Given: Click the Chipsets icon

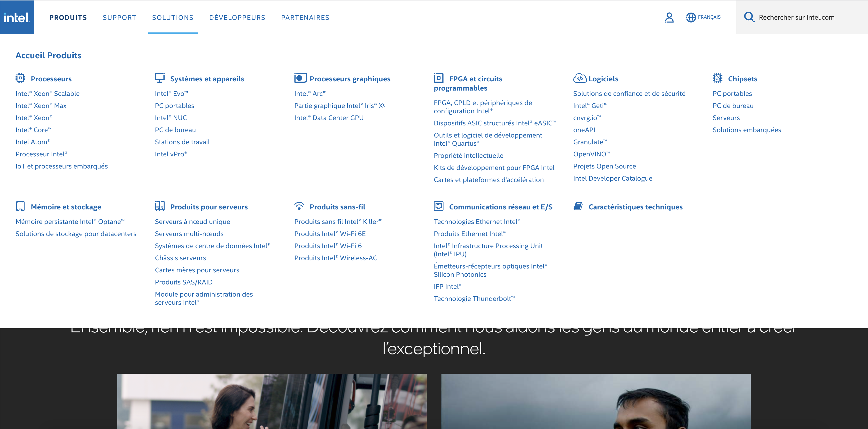Looking at the screenshot, I should tap(717, 78).
